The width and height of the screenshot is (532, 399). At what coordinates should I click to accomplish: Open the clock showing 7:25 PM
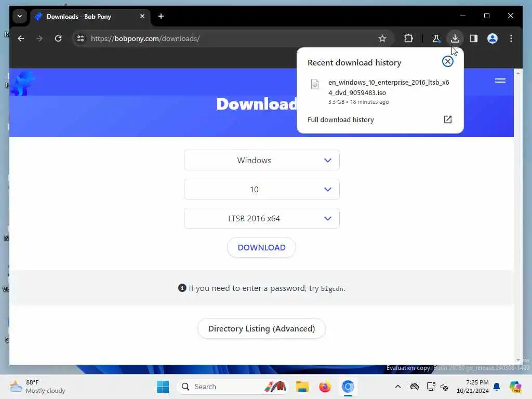472,387
